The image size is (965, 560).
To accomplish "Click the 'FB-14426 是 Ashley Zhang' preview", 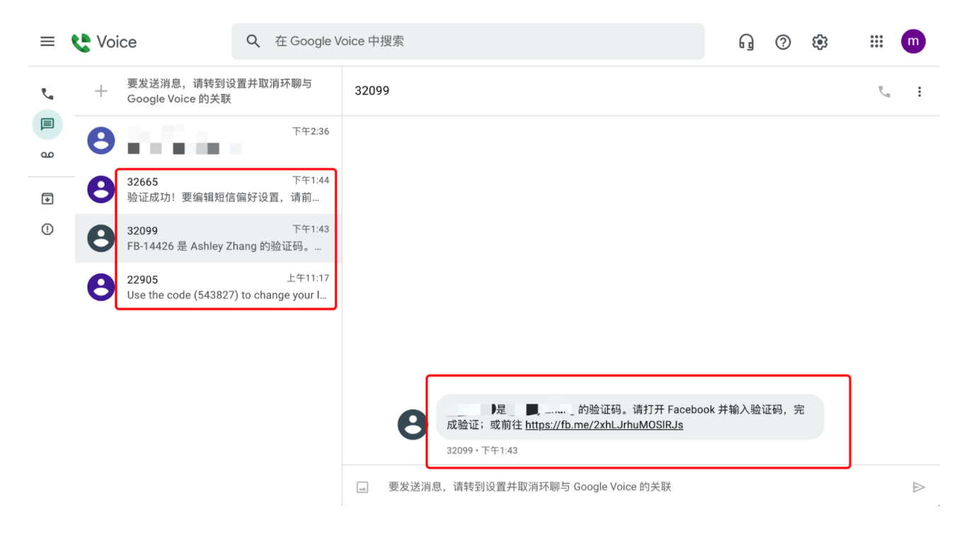I will [224, 246].
